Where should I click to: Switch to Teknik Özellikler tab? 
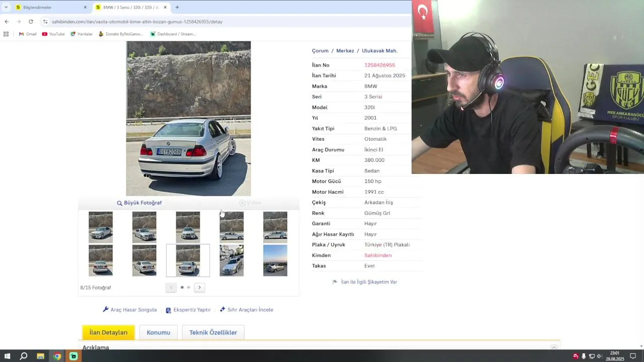[213, 332]
